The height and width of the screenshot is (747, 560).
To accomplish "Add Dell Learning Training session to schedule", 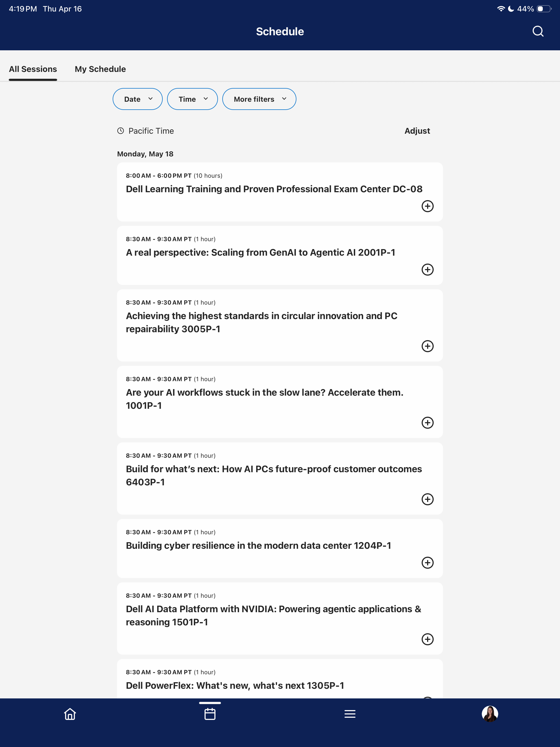I will pos(428,206).
